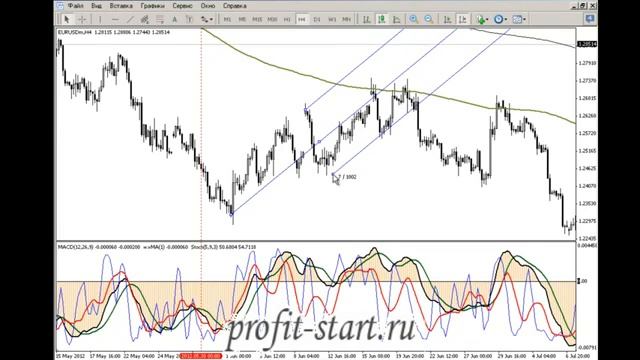Screen dimensions: 640x360
Task: Click the chart templates icon
Action: (x=517, y=19)
